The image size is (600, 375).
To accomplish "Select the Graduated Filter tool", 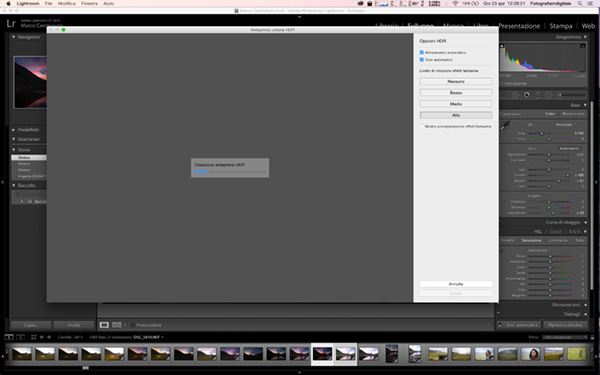I will [x=538, y=95].
